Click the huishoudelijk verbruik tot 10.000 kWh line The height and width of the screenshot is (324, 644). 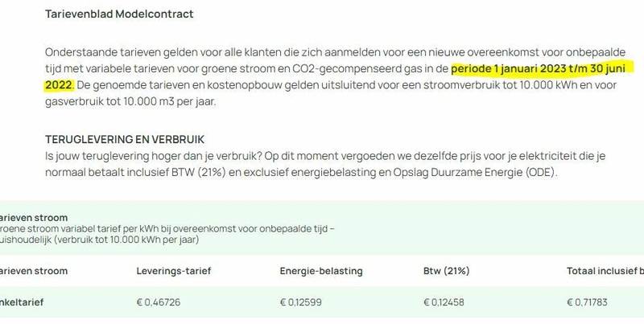99,240
